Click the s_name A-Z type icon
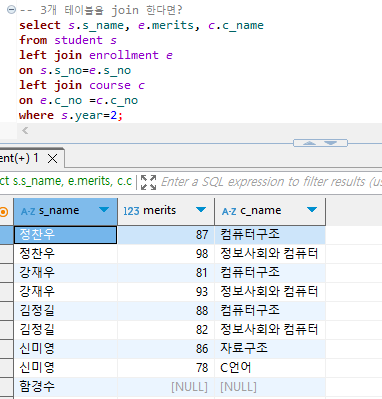This screenshot has width=382, height=399. (x=28, y=211)
